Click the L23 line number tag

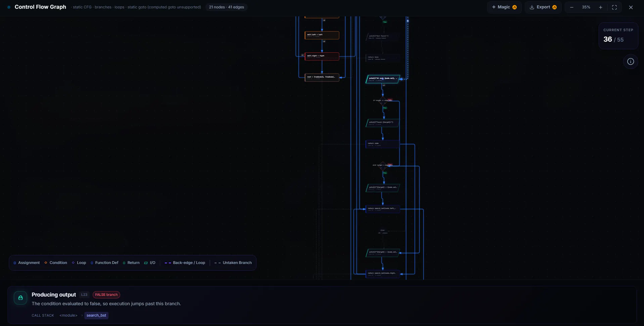[84, 295]
